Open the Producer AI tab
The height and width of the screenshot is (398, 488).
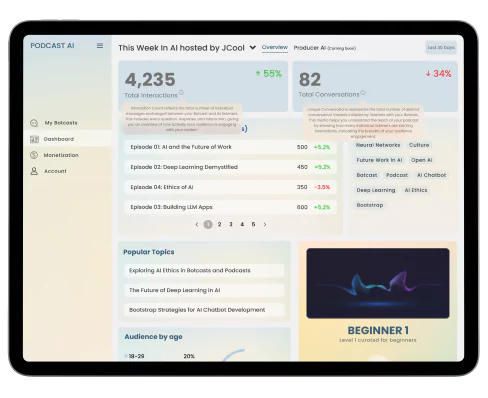pyautogui.click(x=325, y=48)
